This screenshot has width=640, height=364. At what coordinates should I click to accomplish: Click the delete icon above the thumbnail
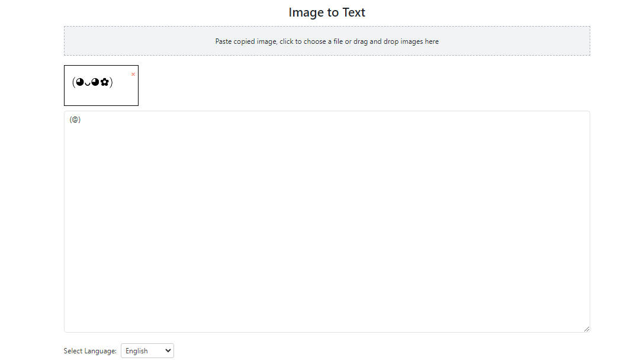pos(133,74)
